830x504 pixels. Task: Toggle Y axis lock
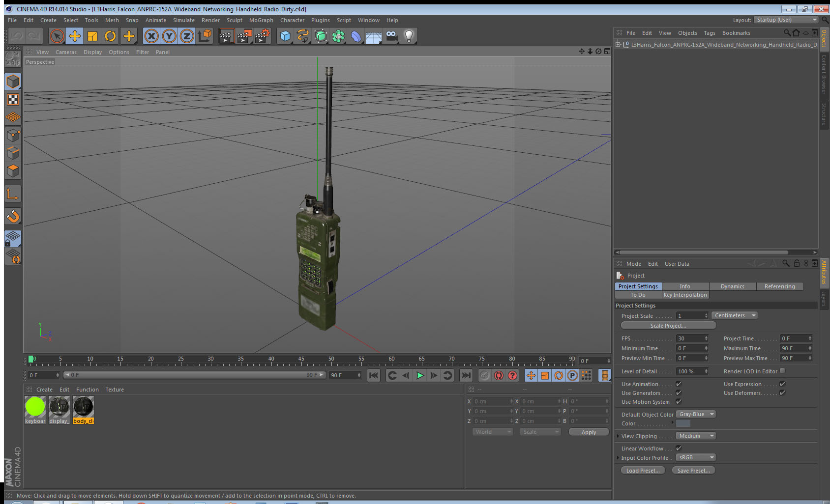click(x=169, y=36)
